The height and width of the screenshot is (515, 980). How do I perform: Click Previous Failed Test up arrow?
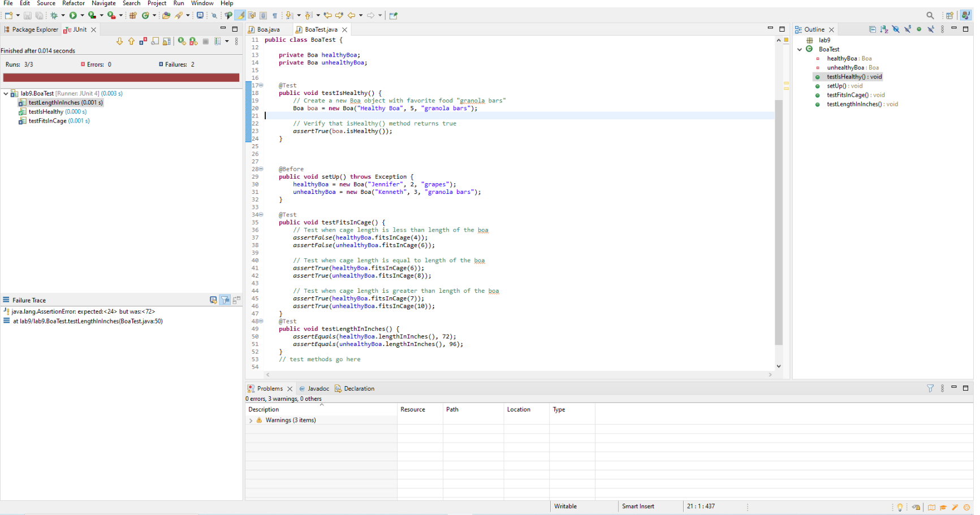pos(131,41)
